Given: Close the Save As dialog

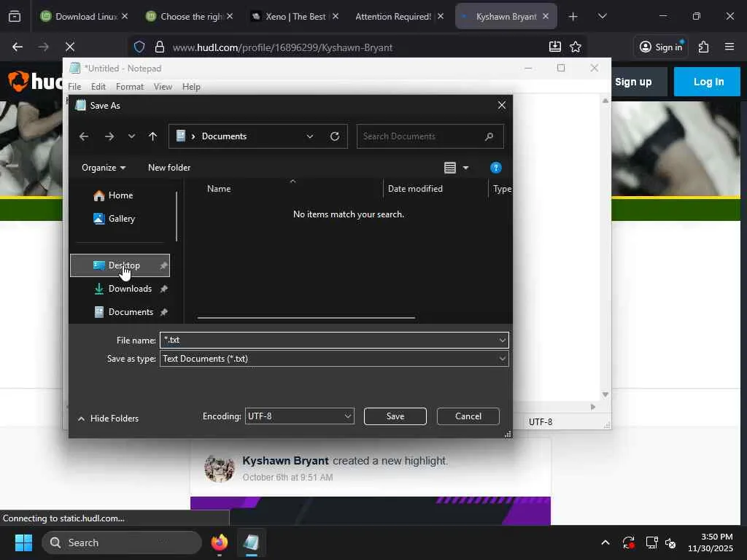Looking at the screenshot, I should [x=502, y=105].
